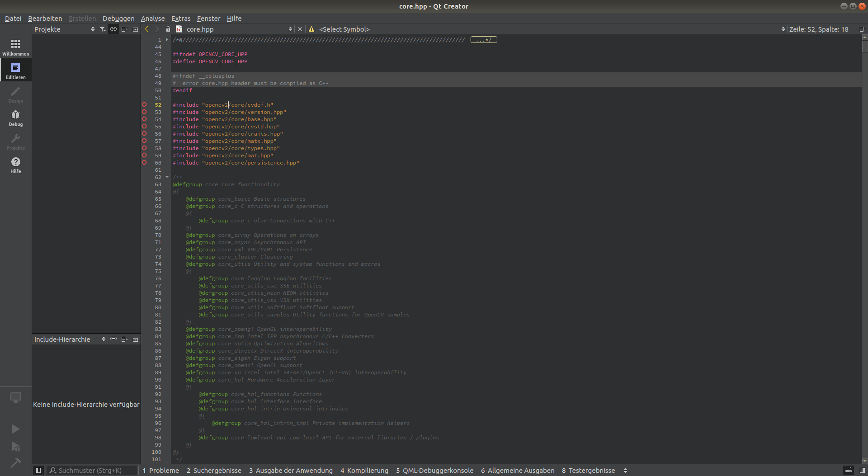Open Projekte mode in sidebar

16,141
